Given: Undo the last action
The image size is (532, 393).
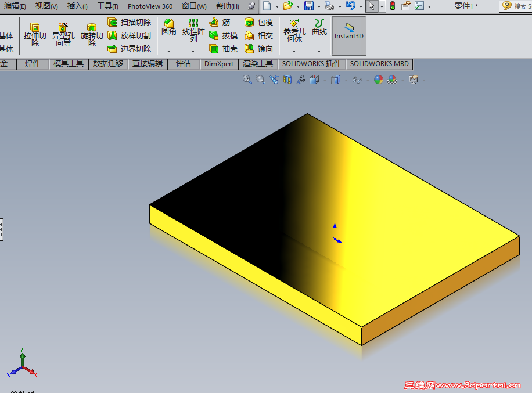Looking at the screenshot, I should coord(350,6).
